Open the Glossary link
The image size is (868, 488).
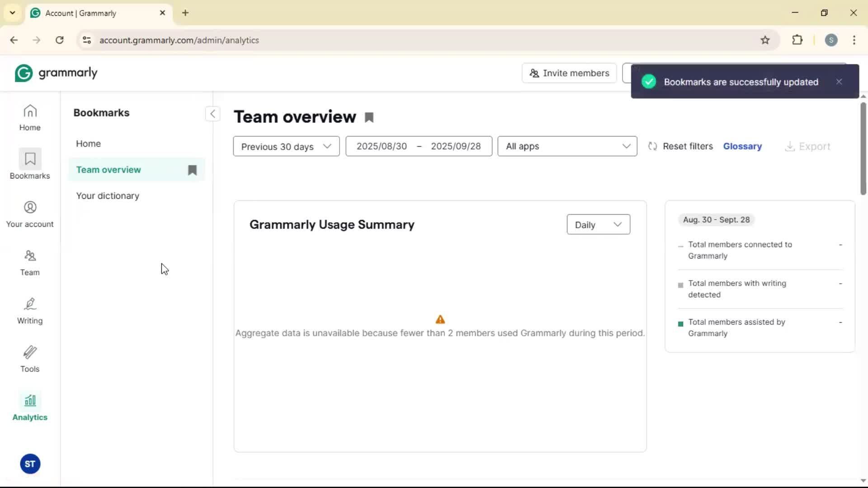pos(742,146)
